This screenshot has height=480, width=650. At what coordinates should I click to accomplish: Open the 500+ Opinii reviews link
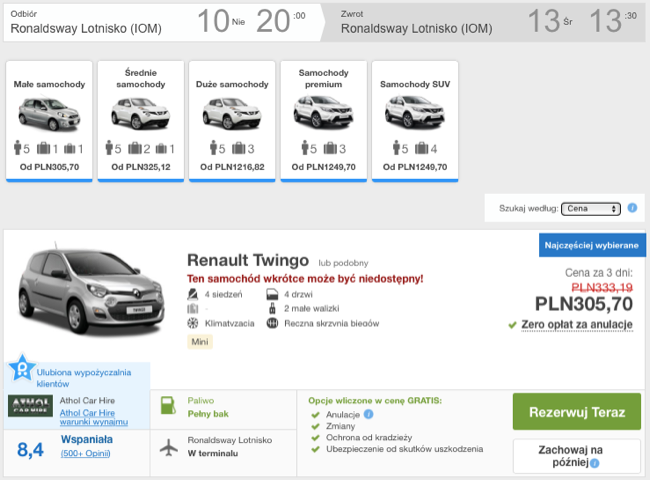85,453
